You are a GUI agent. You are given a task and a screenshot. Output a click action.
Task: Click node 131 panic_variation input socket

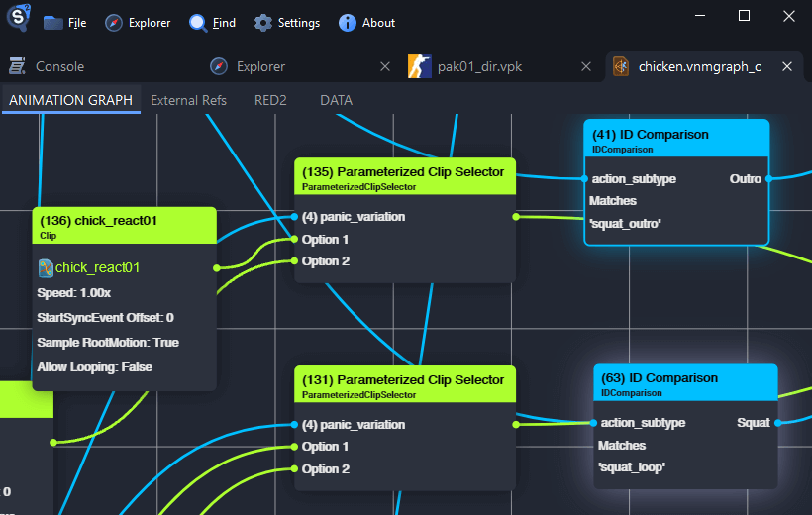[294, 425]
